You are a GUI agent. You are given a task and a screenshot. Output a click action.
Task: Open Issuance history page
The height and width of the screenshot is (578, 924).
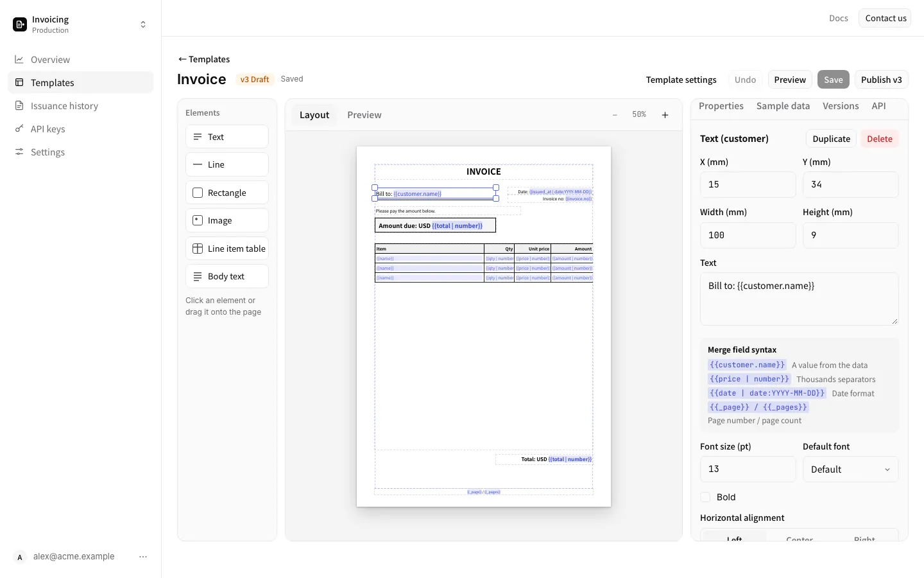pyautogui.click(x=80, y=106)
